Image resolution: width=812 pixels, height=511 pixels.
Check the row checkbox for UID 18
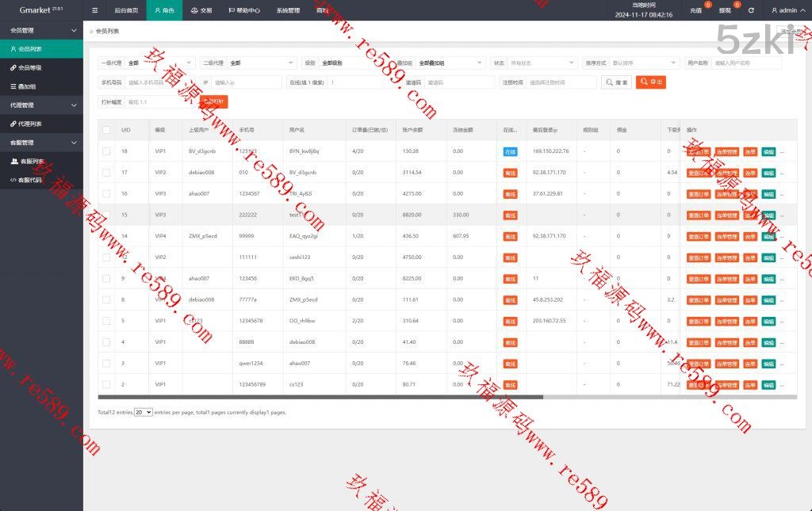coord(106,151)
